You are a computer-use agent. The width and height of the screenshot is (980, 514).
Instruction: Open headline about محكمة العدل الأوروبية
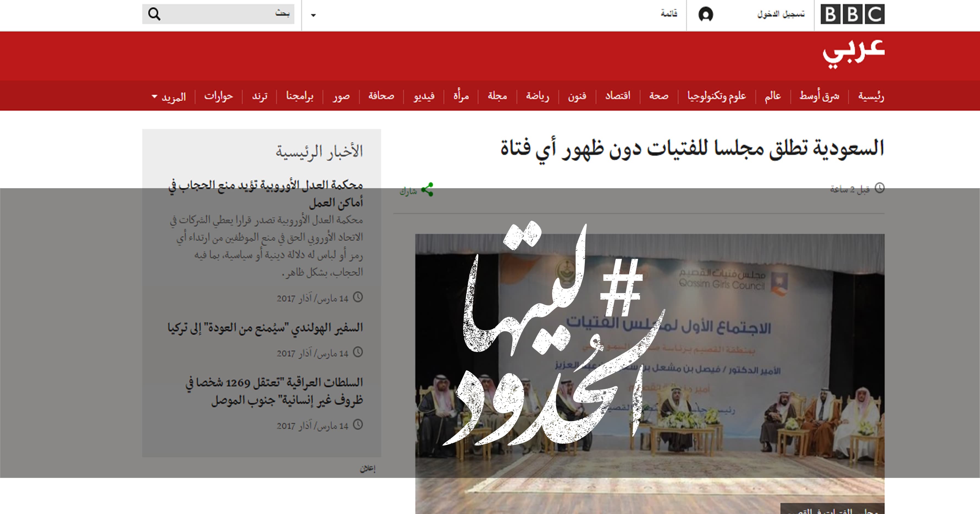coord(265,194)
